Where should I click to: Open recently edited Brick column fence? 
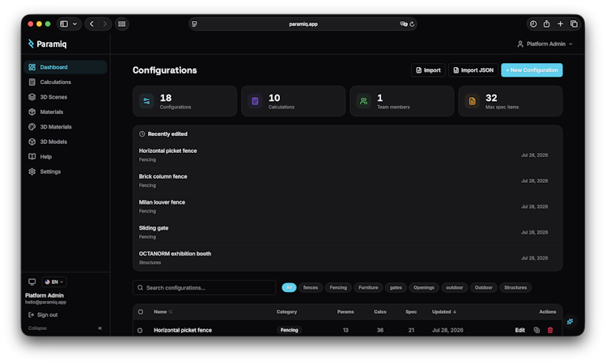click(347, 181)
